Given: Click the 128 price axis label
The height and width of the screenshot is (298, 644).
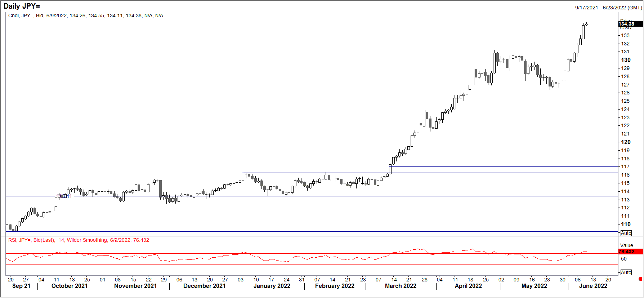Looking at the screenshot, I should pos(625,76).
